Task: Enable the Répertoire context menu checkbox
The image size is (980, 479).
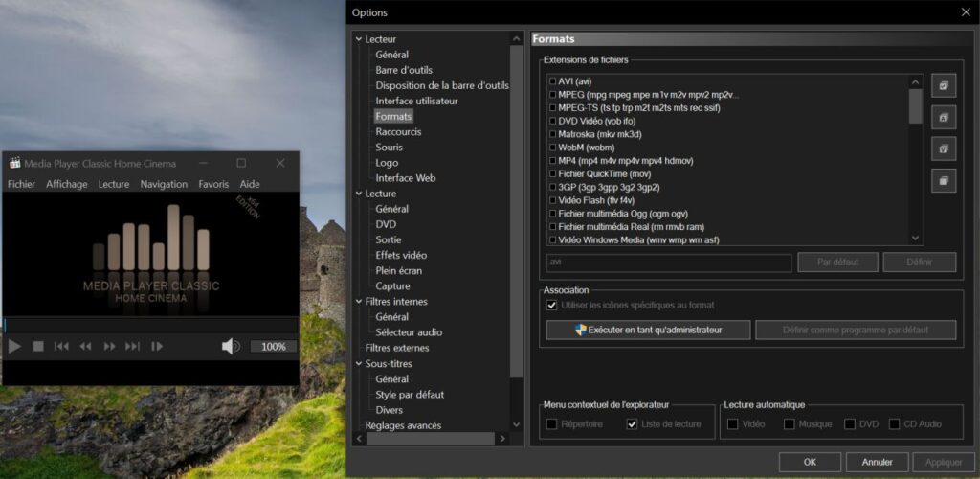Action: click(x=551, y=424)
